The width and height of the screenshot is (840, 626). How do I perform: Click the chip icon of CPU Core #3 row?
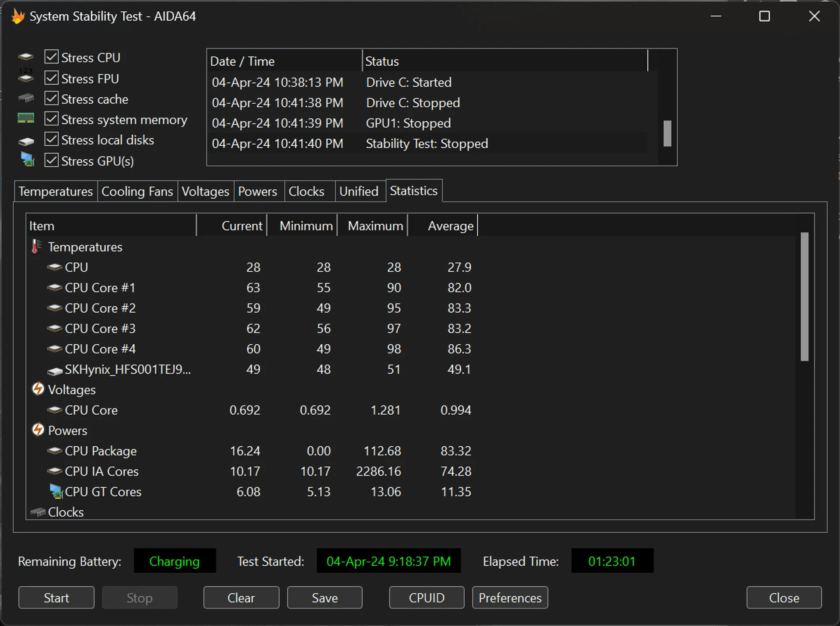point(55,328)
